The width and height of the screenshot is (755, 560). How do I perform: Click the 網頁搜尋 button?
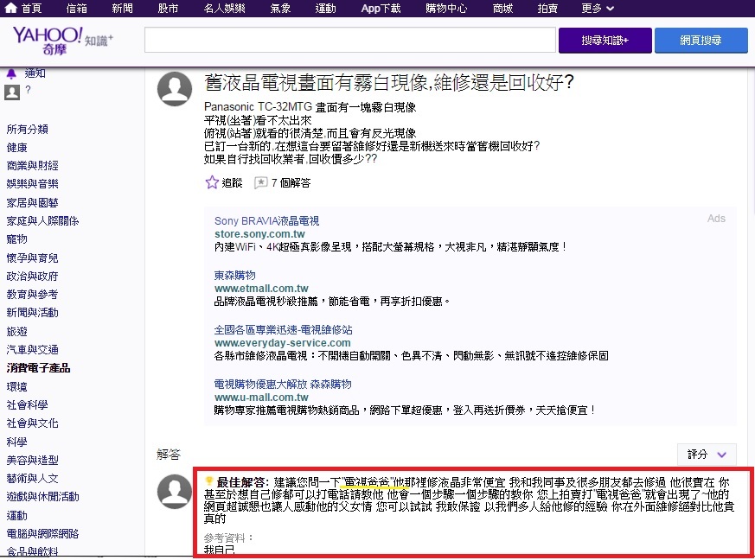coord(701,41)
